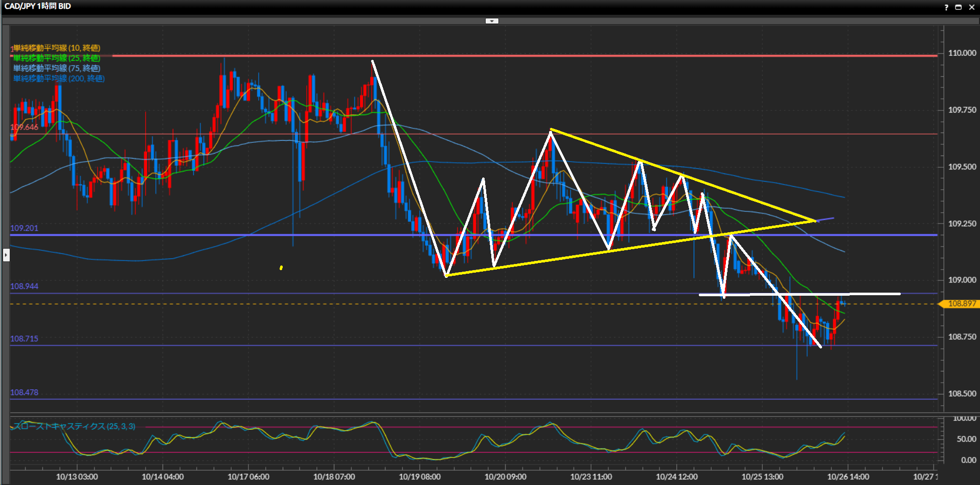Image resolution: width=980 pixels, height=485 pixels.
Task: Select the red 109.646 level label
Action: point(24,127)
